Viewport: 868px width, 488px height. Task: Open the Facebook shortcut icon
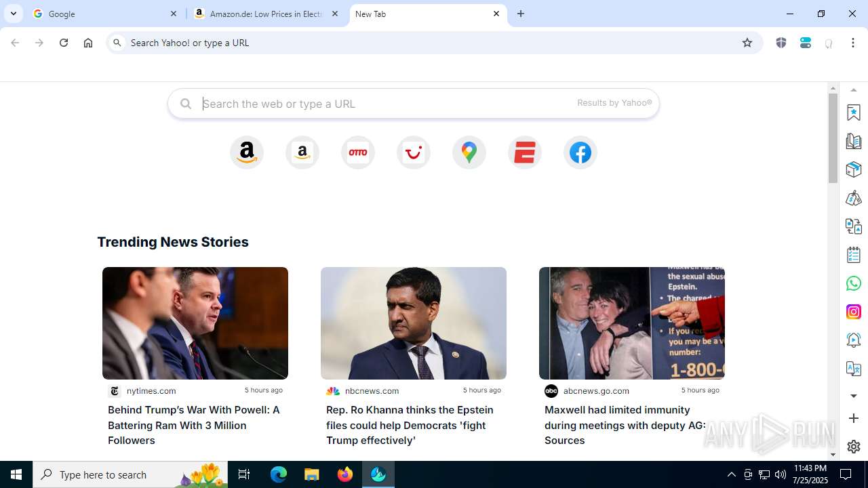580,152
